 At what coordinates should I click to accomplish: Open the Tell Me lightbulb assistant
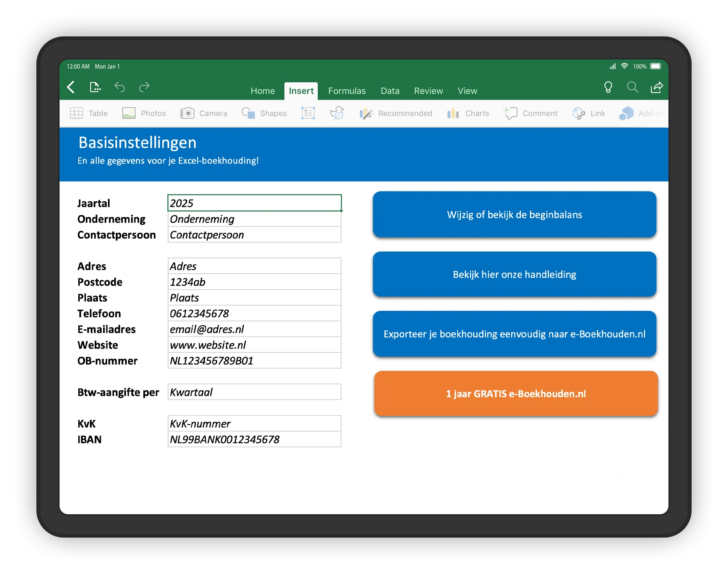tap(609, 87)
